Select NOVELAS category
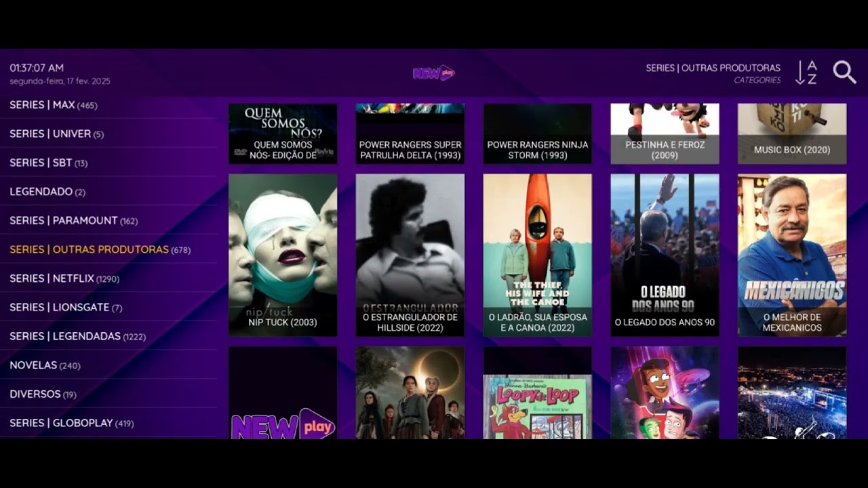This screenshot has height=488, width=868. pos(108,365)
